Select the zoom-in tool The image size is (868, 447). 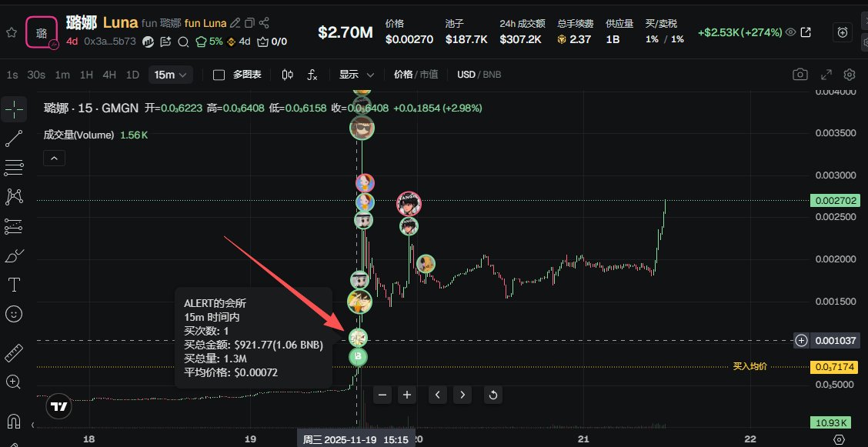[14, 382]
